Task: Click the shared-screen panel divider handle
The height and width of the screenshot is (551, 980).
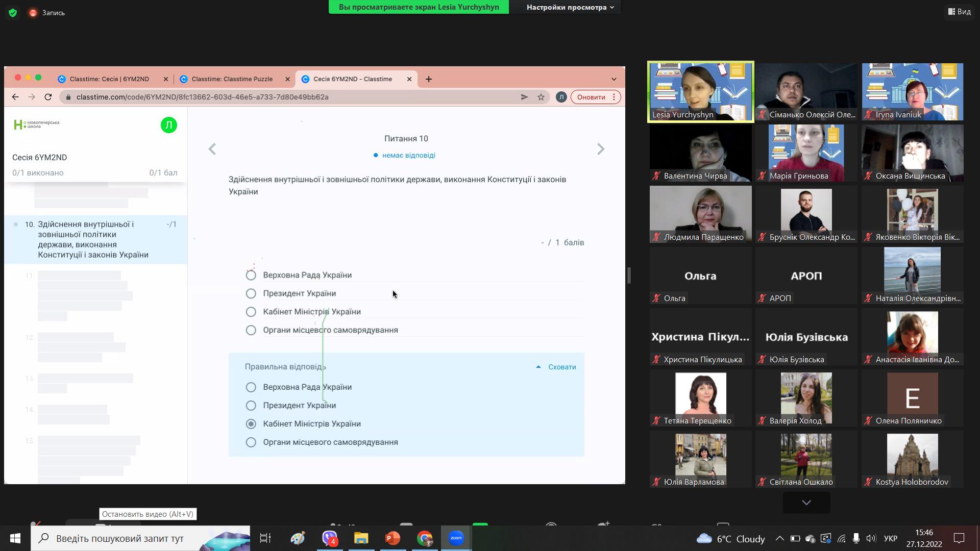Action: pos(629,275)
